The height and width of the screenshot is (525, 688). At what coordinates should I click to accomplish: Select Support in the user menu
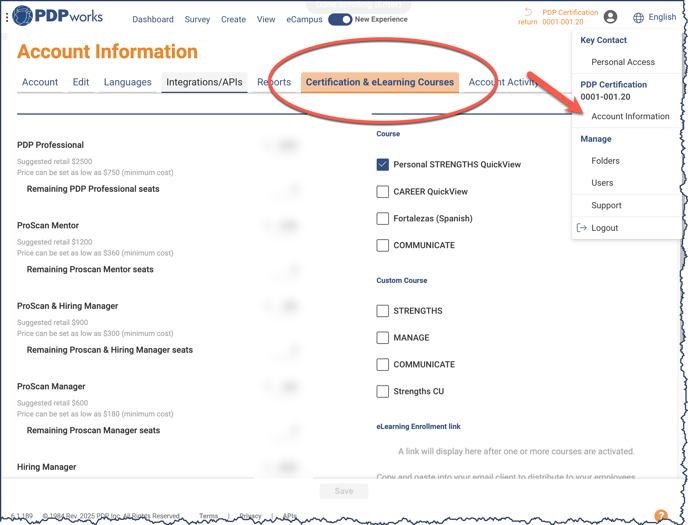(606, 205)
